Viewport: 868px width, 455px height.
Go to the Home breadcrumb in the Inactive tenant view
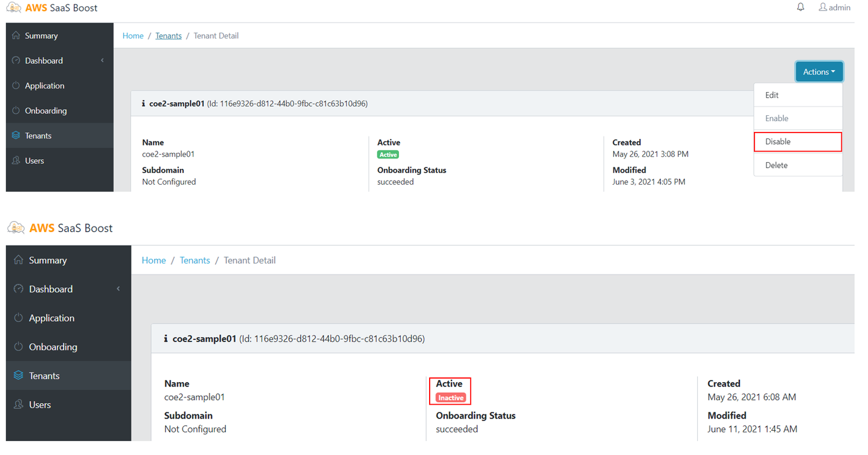click(x=153, y=260)
